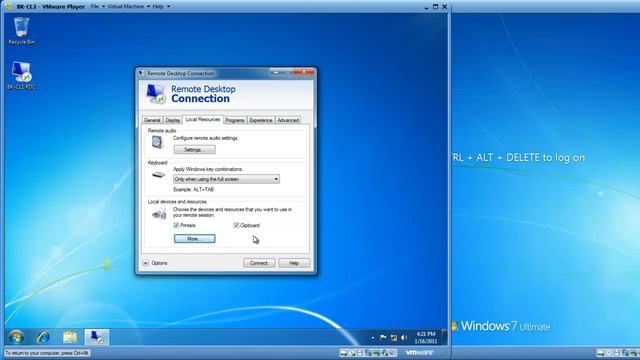Click the More... button
Viewport: 640px width, 360px height.
195,239
